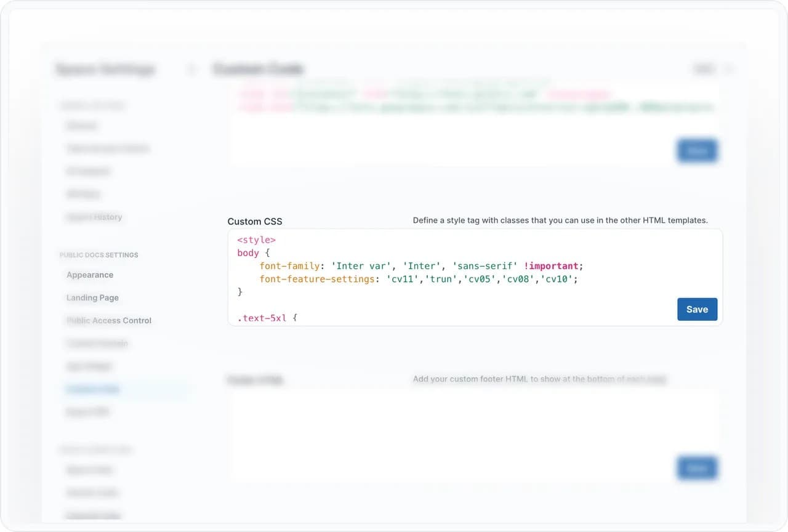Image resolution: width=788 pixels, height=532 pixels.
Task: Expand the chevron at the top-right header
Action: pos(730,69)
